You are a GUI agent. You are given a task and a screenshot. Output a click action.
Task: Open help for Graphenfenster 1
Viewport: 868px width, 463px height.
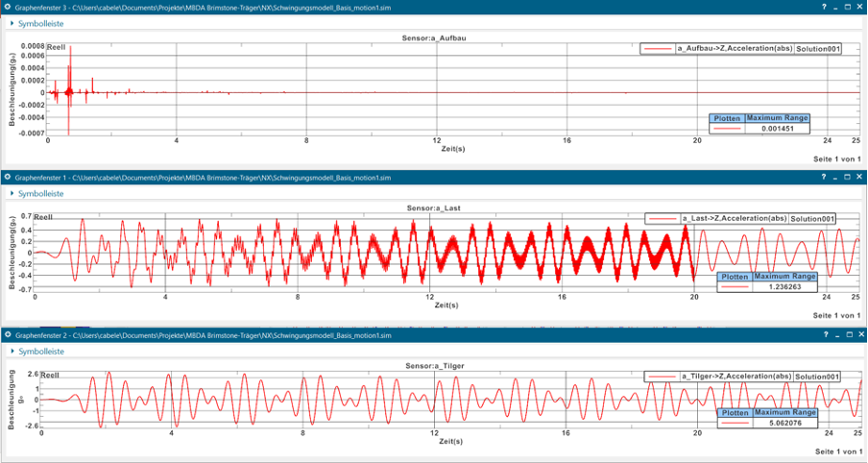(825, 177)
